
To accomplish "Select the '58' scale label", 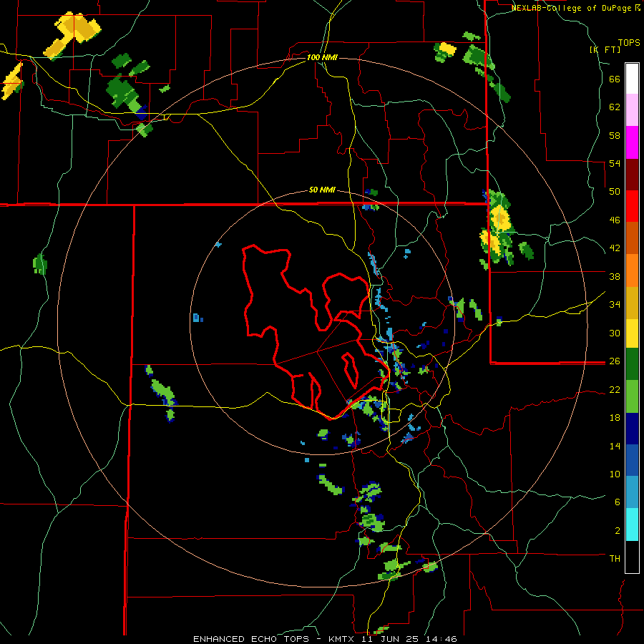I will tap(615, 135).
